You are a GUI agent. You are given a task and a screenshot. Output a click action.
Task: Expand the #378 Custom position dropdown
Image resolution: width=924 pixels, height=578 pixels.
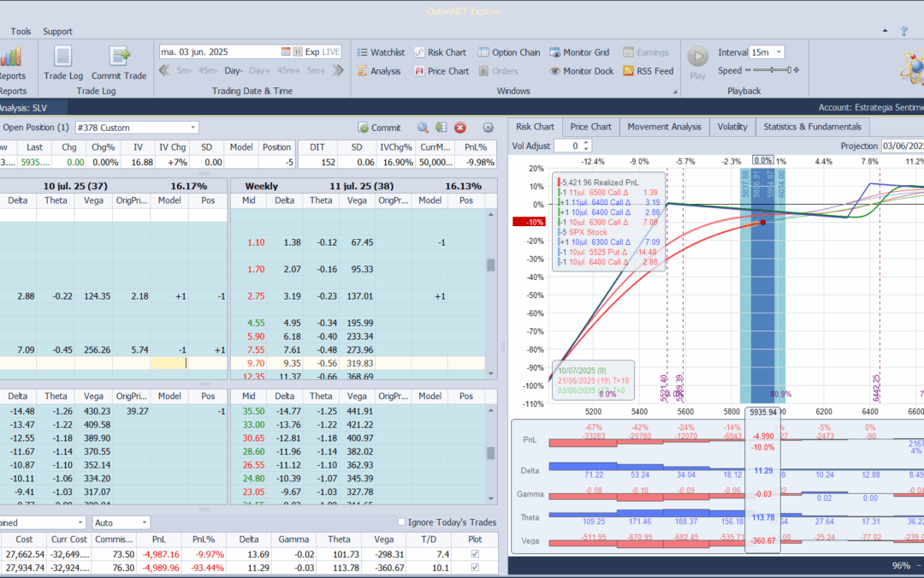pos(192,128)
